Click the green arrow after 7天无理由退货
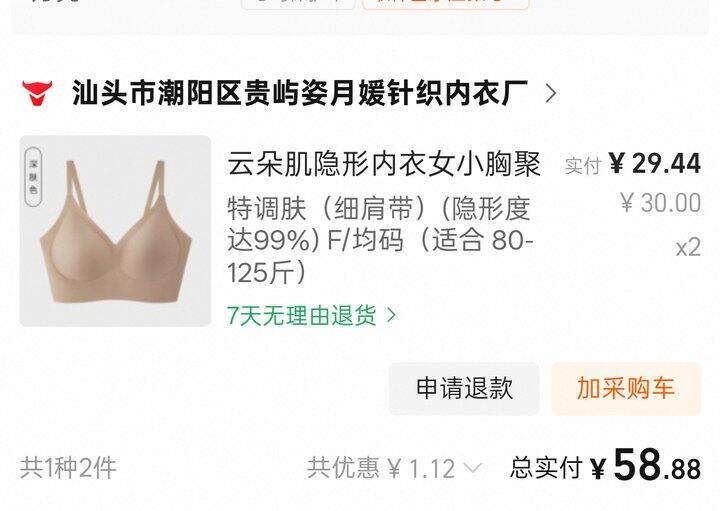 tap(391, 315)
